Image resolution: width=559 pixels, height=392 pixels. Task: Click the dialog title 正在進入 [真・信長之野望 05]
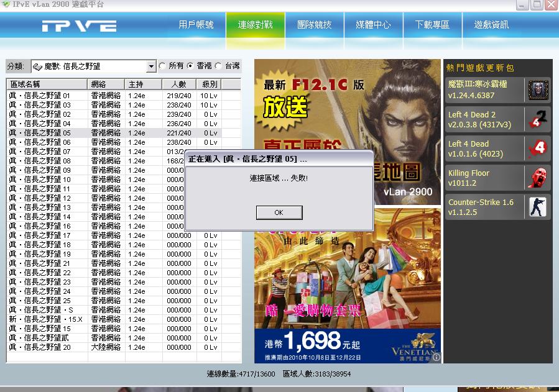click(x=247, y=159)
